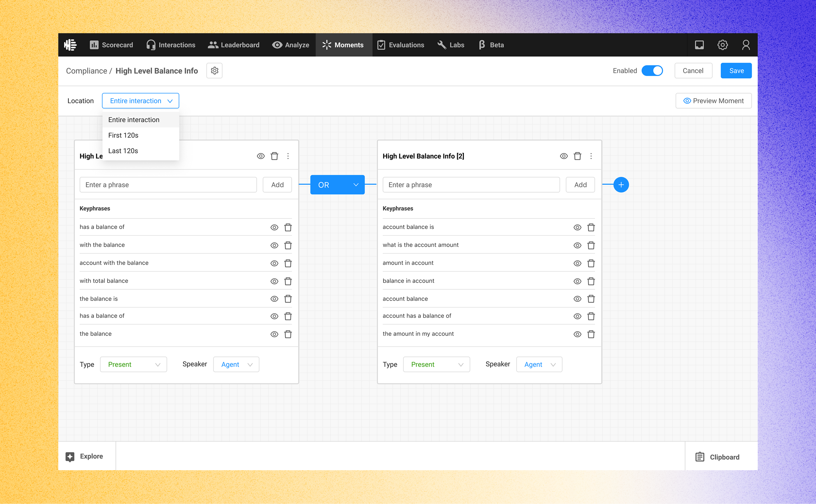Open the OR operator dropdown
The height and width of the screenshot is (504, 816).
[x=337, y=185]
